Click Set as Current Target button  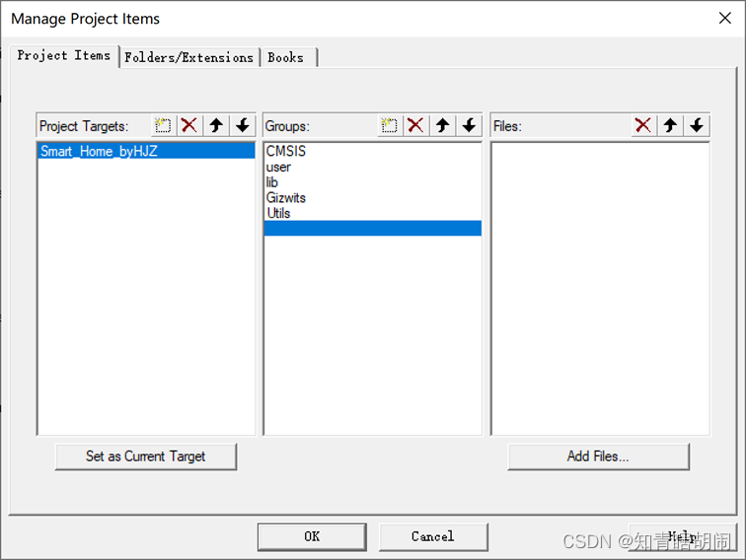tap(146, 456)
